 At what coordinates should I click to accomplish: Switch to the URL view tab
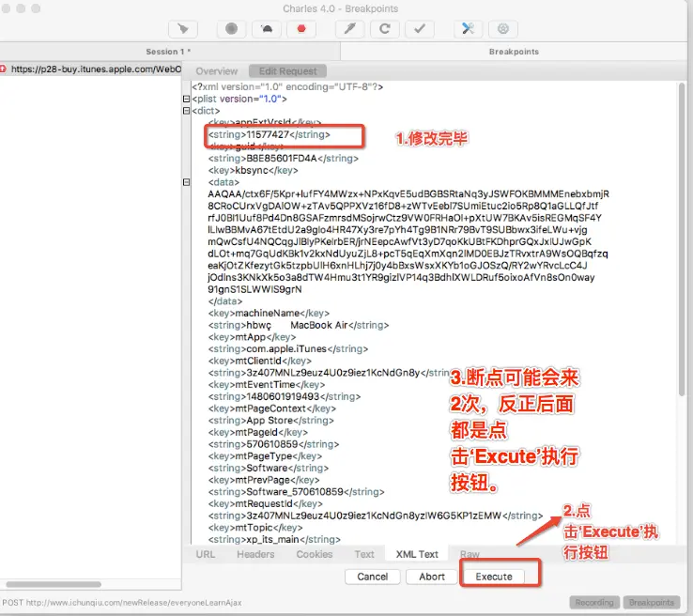point(206,554)
